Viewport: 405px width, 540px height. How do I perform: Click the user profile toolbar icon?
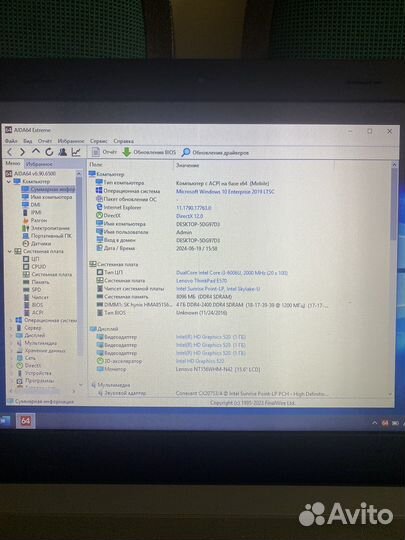point(62,152)
